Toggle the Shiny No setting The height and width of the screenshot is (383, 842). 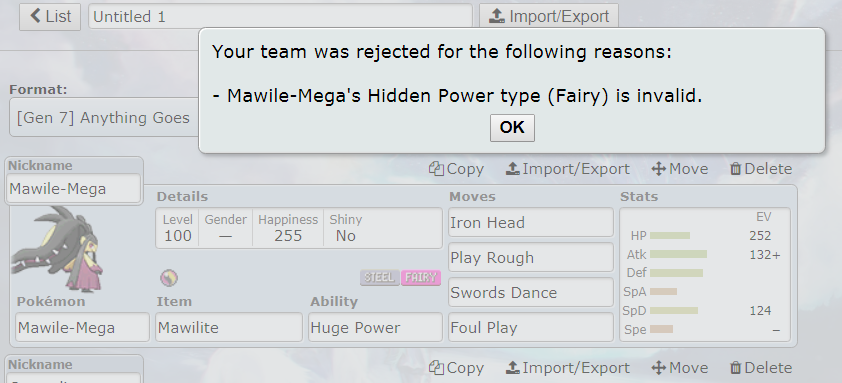[x=345, y=228]
